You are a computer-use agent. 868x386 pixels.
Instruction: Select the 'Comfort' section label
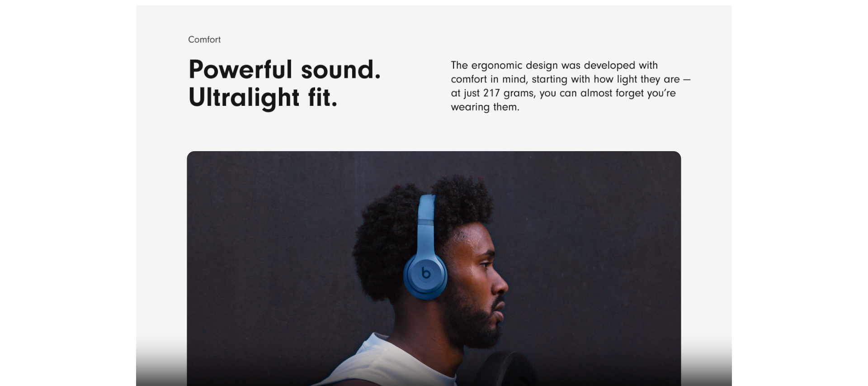pos(204,40)
